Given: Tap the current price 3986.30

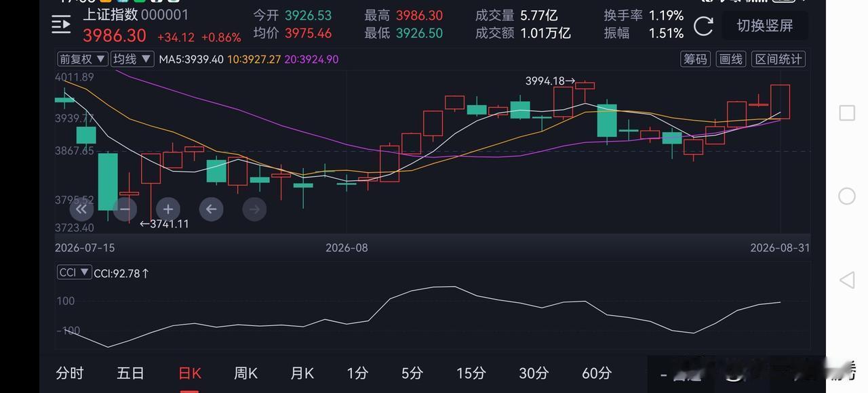Looking at the screenshot, I should (115, 35).
